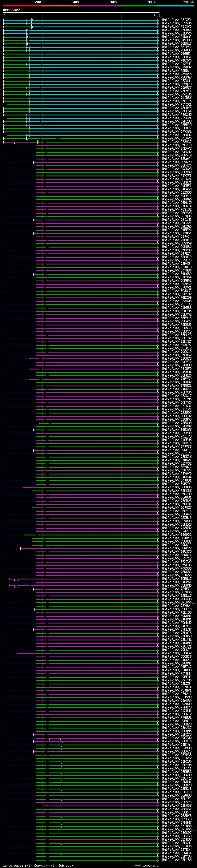This screenshot has height=868, width=197.
Task: Open hit UniRef100_C1ECK0
Action: 177,33
